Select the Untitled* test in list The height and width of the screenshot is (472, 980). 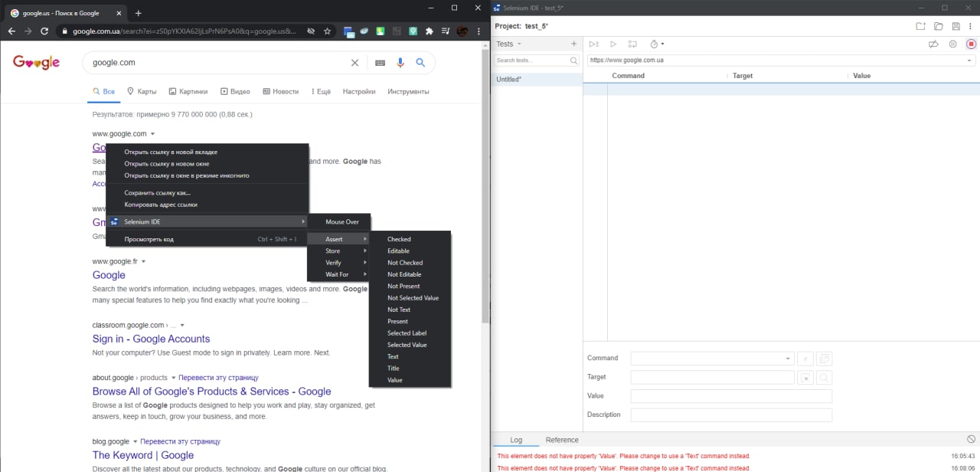pyautogui.click(x=537, y=79)
